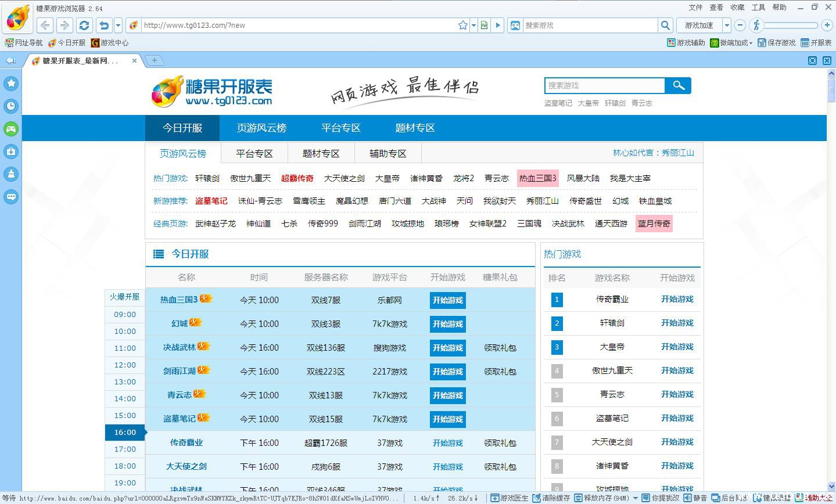Screen dimensions: 836x504
Task: Select the 辅助专区 tab
Action: click(387, 153)
